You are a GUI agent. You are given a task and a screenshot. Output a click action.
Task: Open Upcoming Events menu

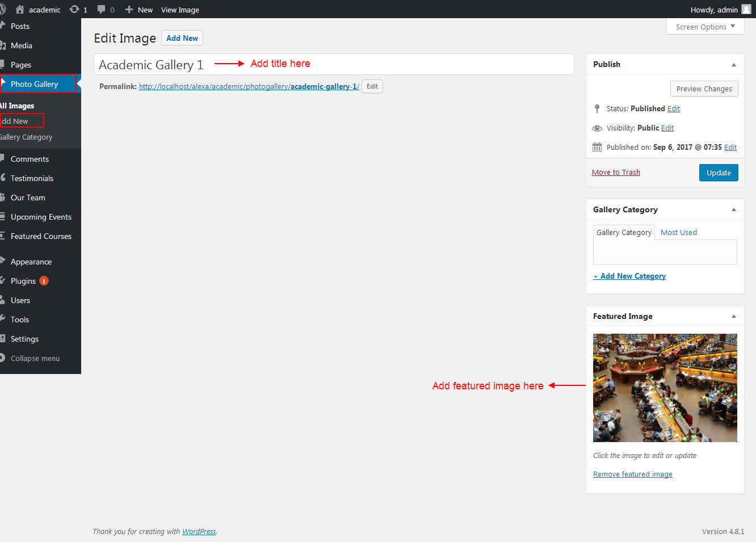coord(40,217)
